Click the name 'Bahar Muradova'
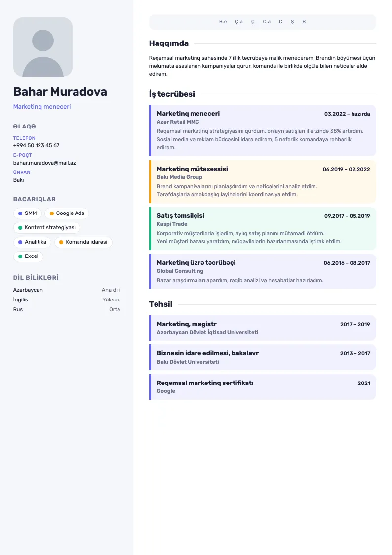 click(60, 91)
